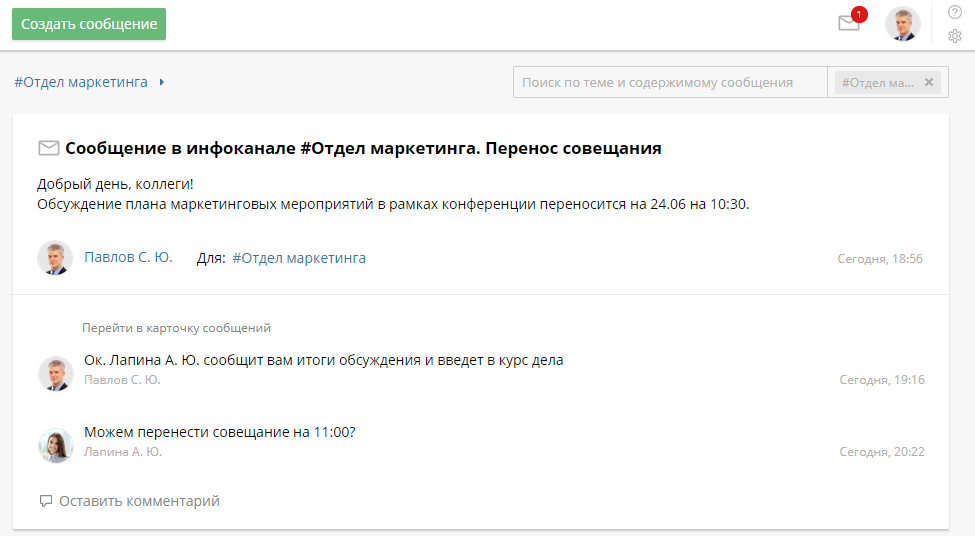Screen dimensions: 975x536
Task: Open the mail notifications envelope icon
Action: pyautogui.click(x=849, y=24)
